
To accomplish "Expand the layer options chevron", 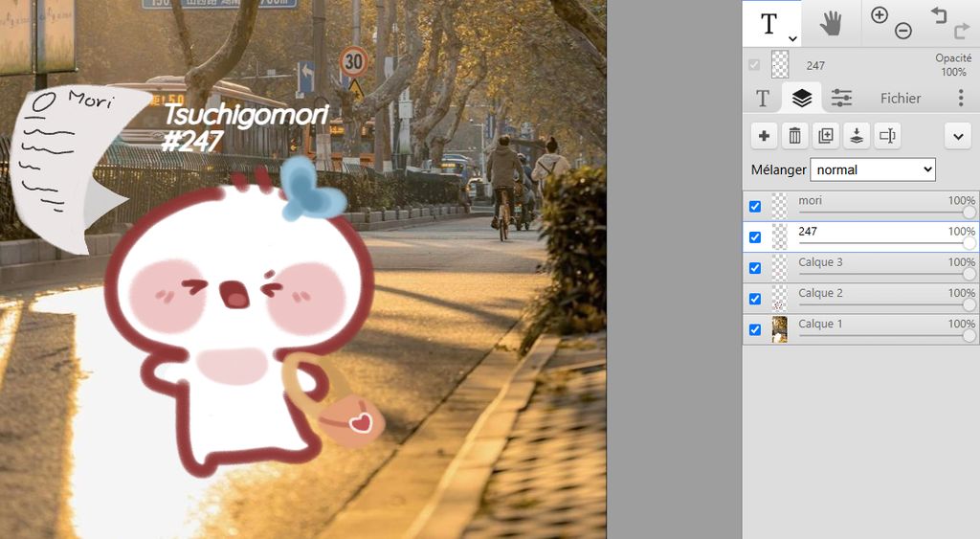I will click(958, 136).
